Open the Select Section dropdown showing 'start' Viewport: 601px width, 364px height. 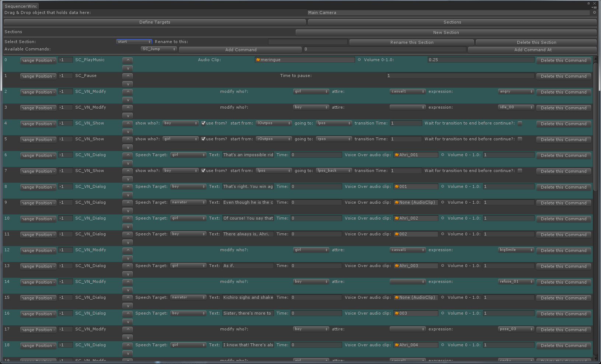point(134,42)
